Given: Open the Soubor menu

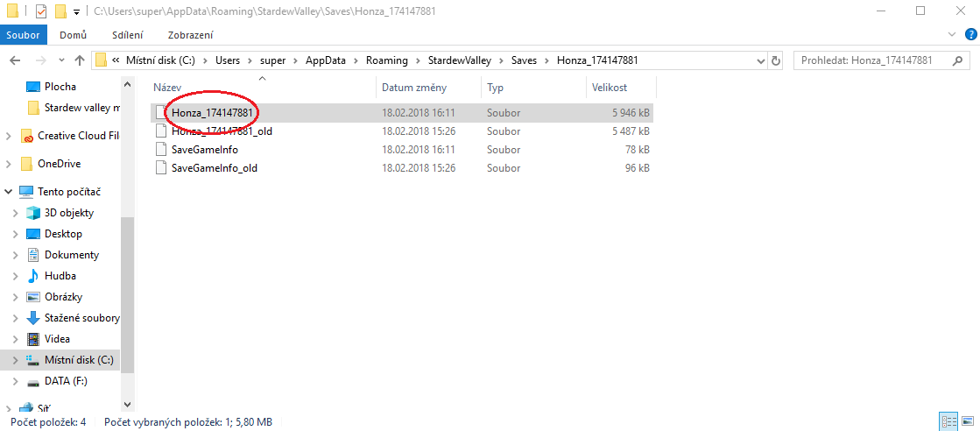Looking at the screenshot, I should coord(23,35).
